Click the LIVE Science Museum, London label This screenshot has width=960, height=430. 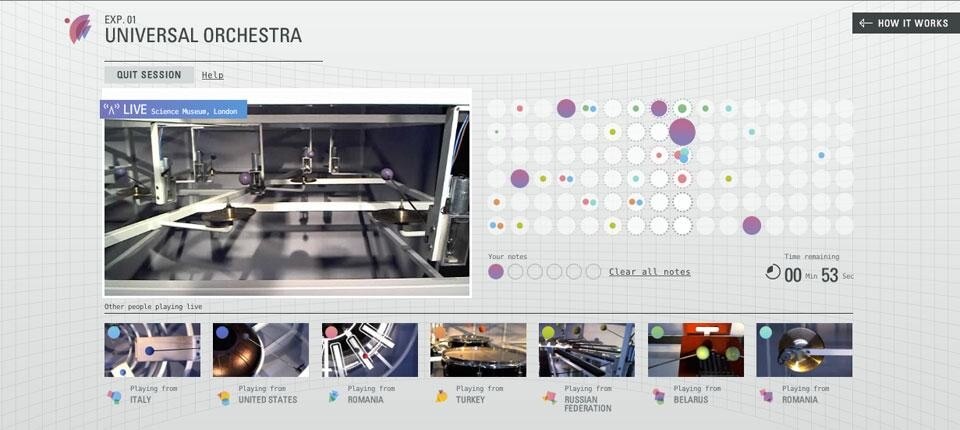(x=173, y=110)
